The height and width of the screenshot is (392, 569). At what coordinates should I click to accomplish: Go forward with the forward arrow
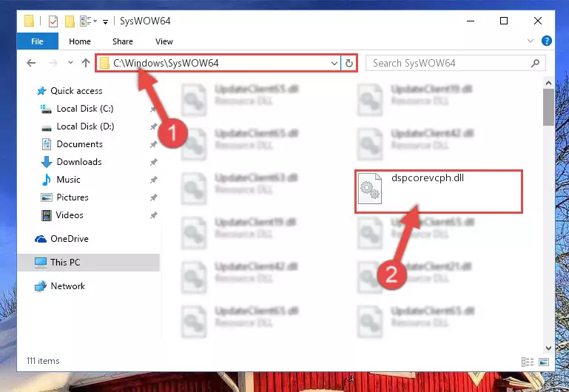click(x=53, y=63)
